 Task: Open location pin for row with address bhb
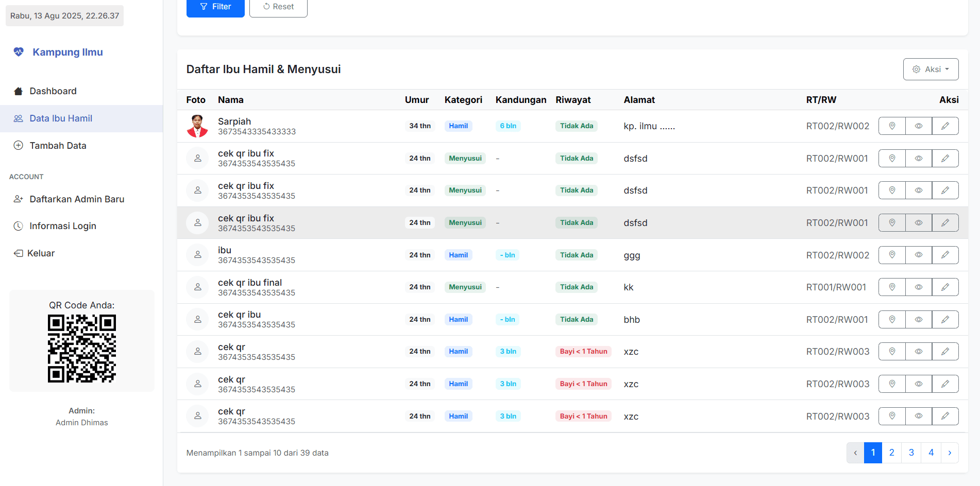coord(892,319)
